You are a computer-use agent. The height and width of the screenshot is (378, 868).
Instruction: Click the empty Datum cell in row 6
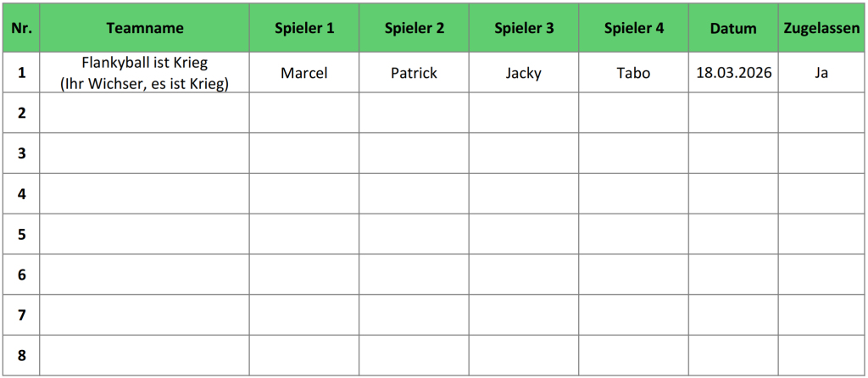click(x=733, y=275)
